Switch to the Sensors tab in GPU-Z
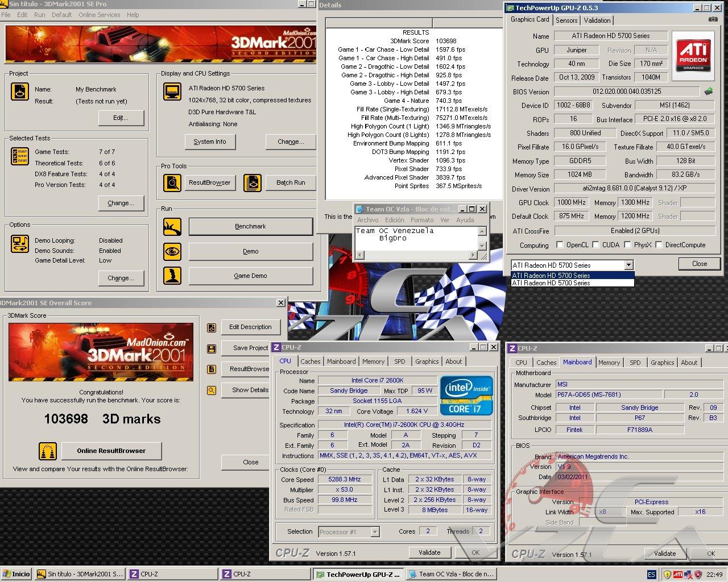The width and height of the screenshot is (728, 582). [566, 20]
